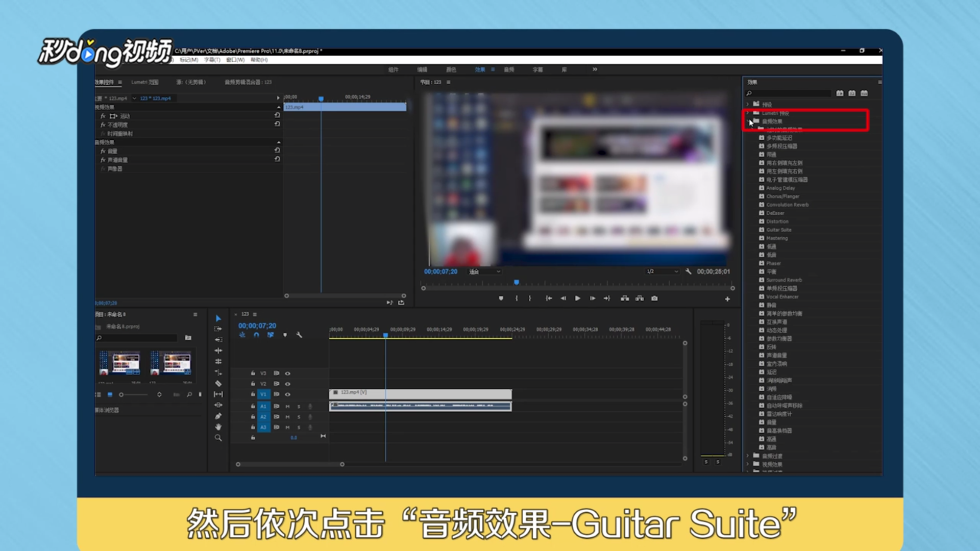980x551 pixels.
Task: Activate the Hand tool
Action: 218,428
